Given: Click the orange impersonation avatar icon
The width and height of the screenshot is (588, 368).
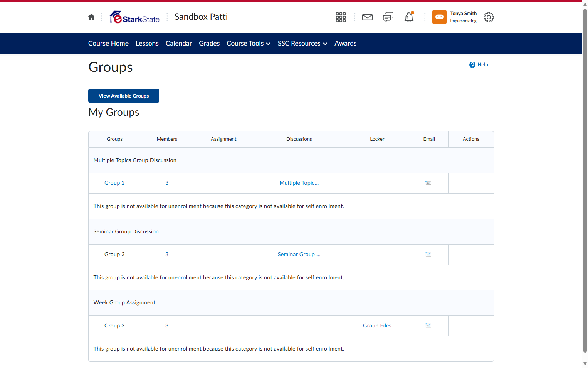Looking at the screenshot, I should coord(439,17).
